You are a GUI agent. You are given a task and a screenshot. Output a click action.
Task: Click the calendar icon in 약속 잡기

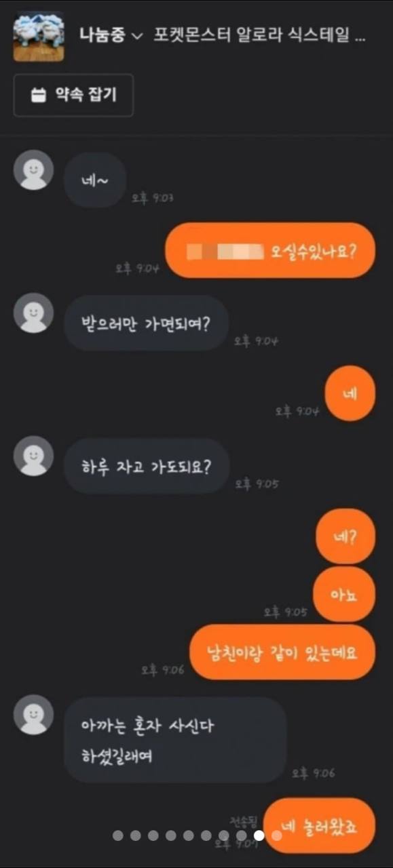tap(39, 95)
